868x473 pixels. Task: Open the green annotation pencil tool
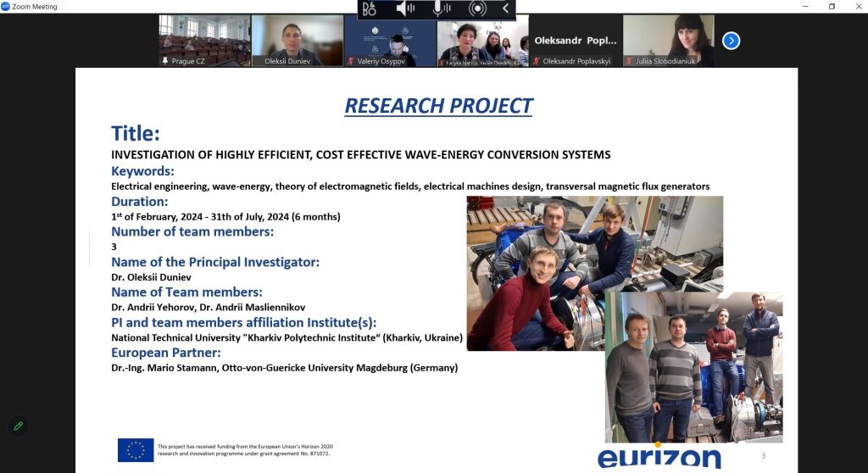[x=18, y=426]
